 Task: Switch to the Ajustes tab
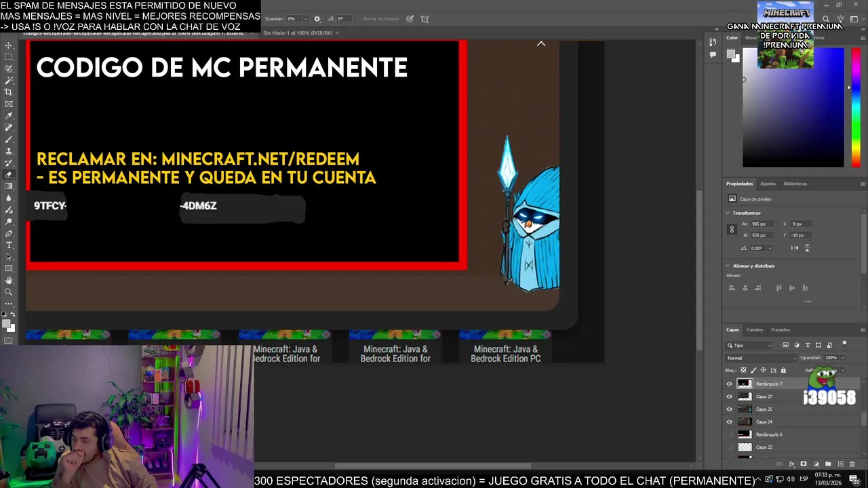(x=768, y=184)
